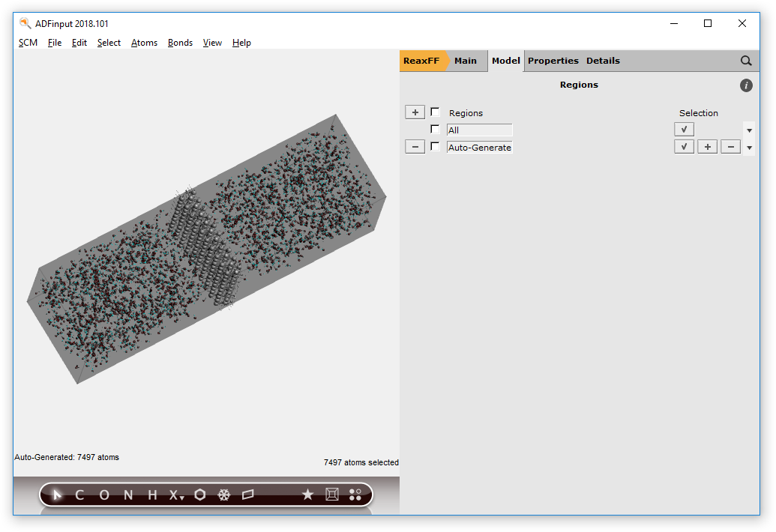Viewport: 776px width, 532px height.
Task: Choose the Oxygen (O) atom tool
Action: pos(104,495)
